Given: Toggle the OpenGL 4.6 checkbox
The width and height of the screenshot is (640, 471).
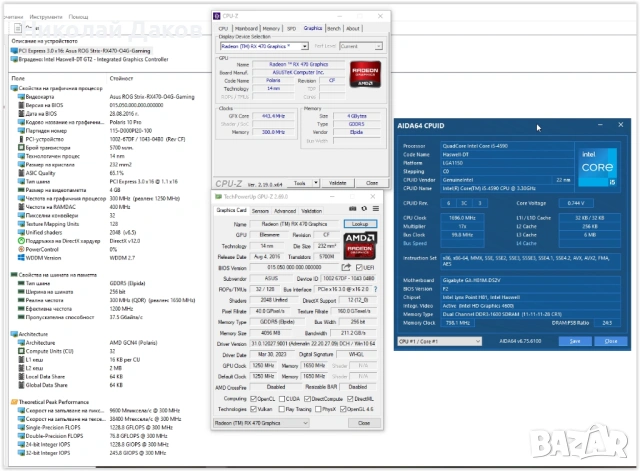Looking at the screenshot, I should coord(343,409).
